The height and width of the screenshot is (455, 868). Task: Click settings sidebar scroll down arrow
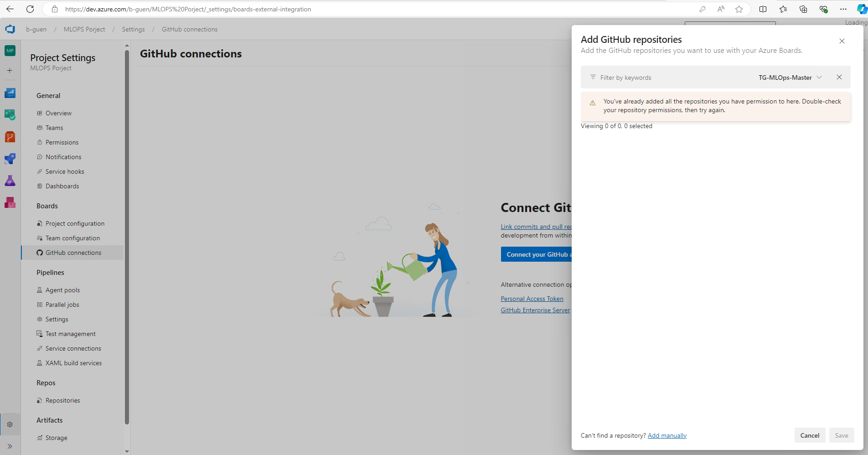127,451
